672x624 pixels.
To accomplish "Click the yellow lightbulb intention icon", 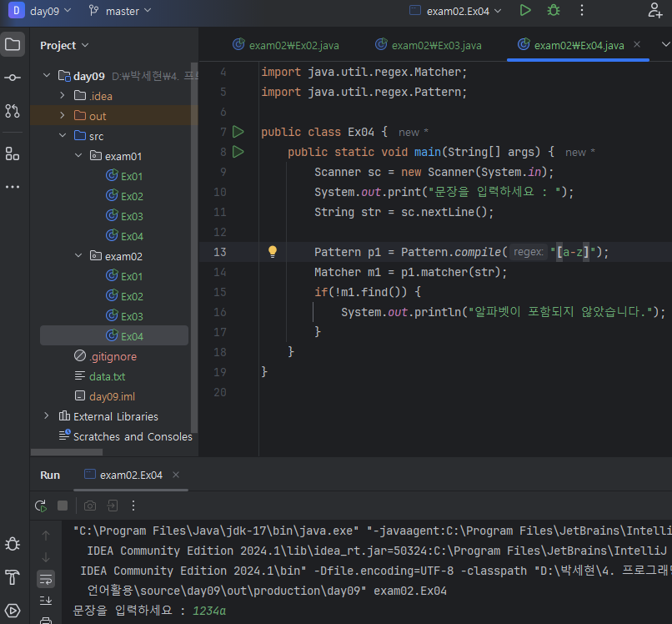I will coord(272,252).
